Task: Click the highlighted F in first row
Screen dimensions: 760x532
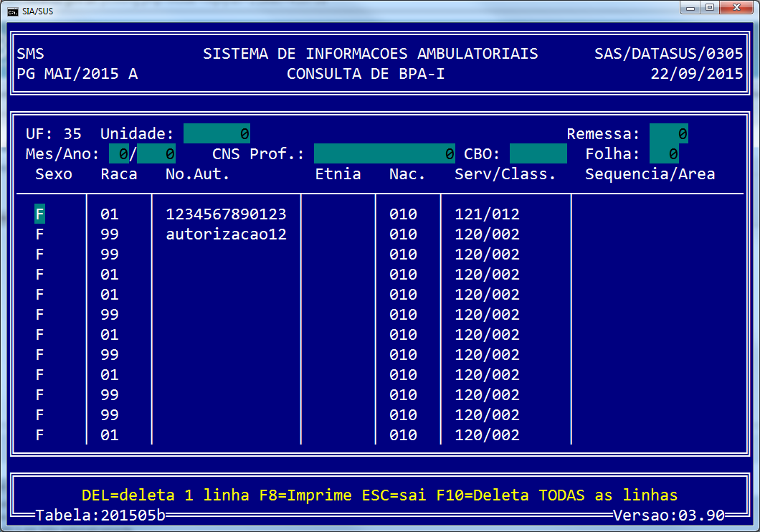Action: [39, 214]
